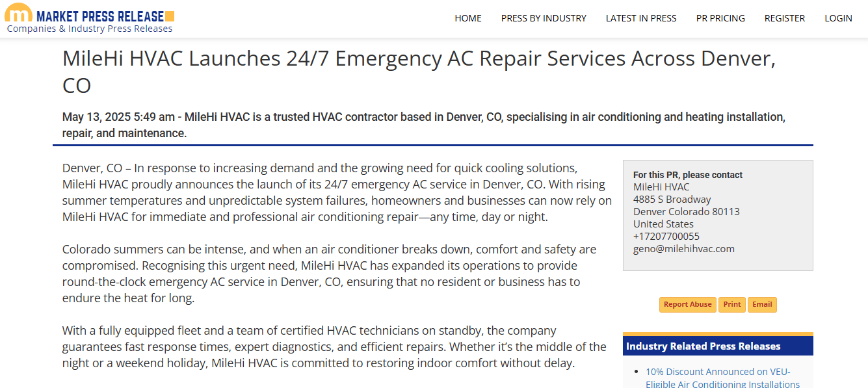
Task: Click the orange "m" logo icon
Action: point(18,13)
